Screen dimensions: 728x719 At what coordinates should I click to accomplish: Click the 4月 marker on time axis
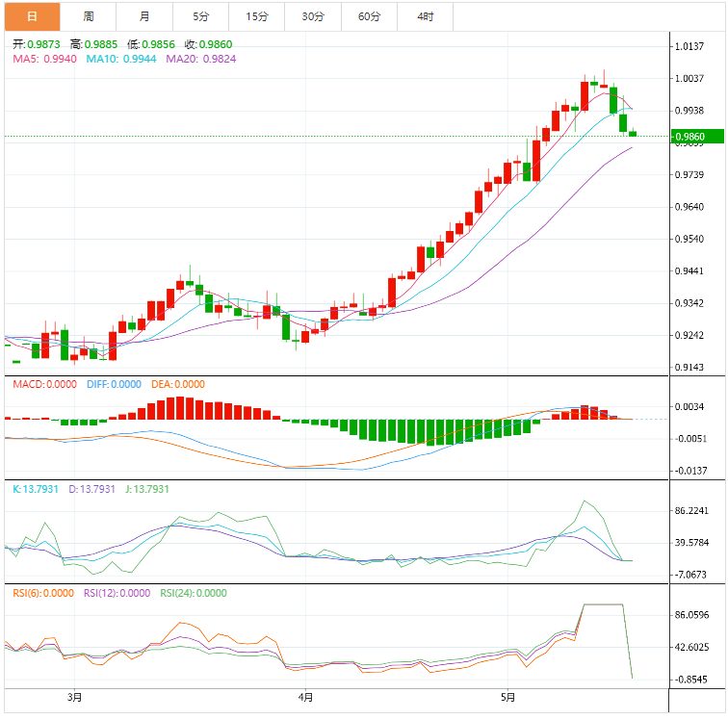point(304,696)
